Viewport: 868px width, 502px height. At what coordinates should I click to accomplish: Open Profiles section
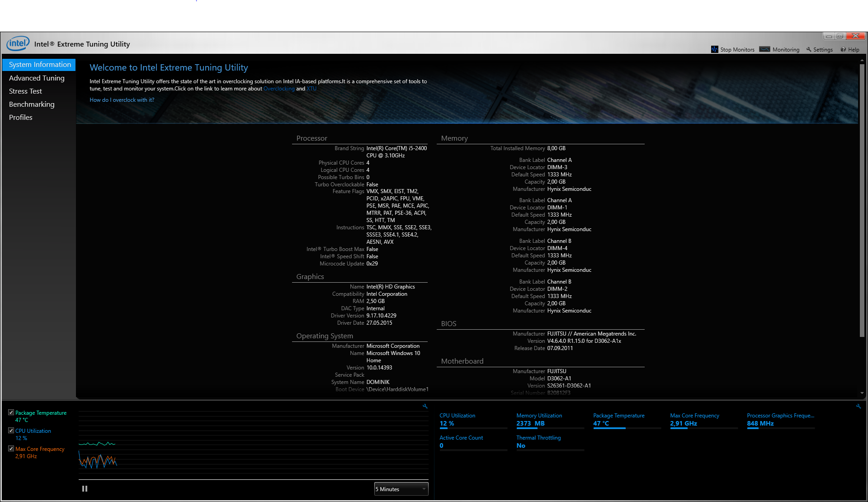click(21, 117)
